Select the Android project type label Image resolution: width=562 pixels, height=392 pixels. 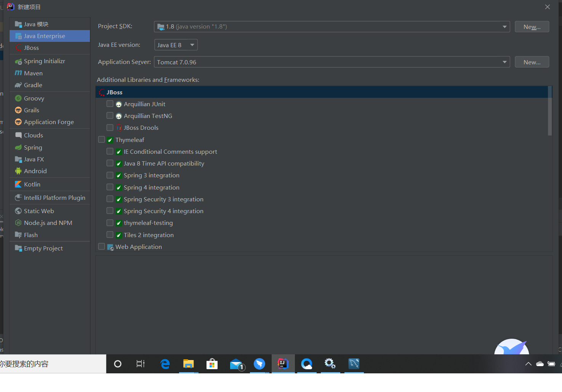(x=35, y=171)
